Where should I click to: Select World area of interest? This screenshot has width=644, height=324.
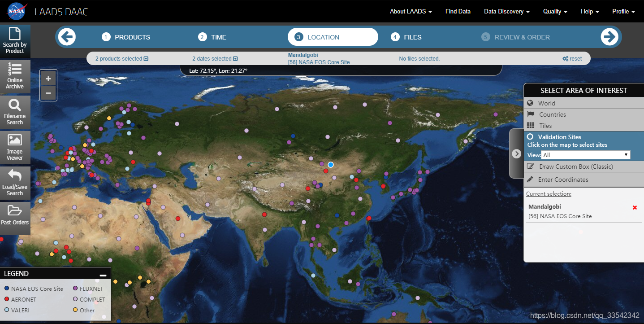[584, 103]
